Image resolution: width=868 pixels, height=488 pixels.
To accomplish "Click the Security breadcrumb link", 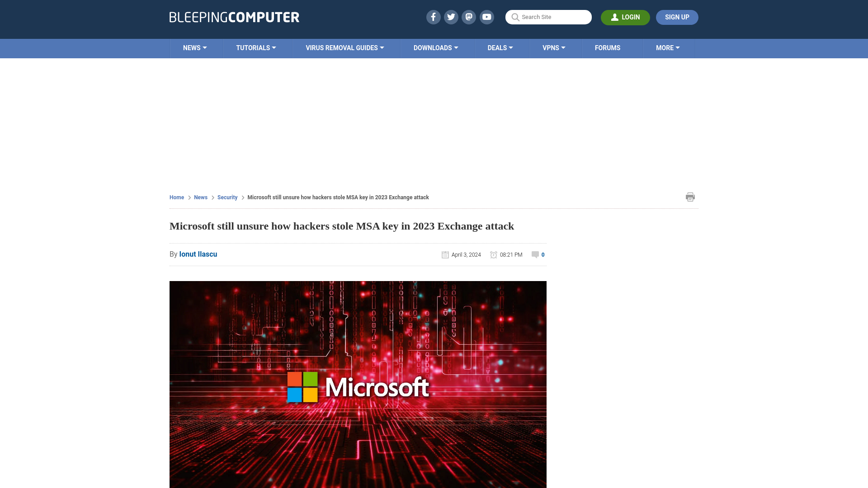I will pos(228,197).
